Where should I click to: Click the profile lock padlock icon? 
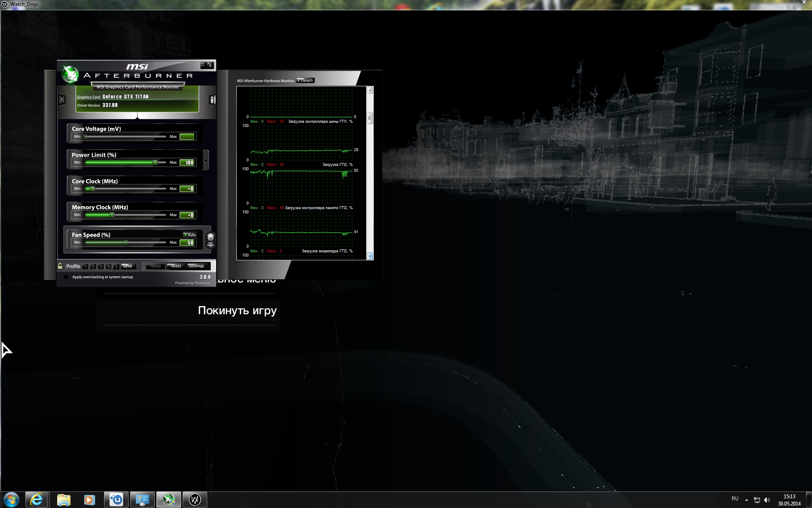(x=60, y=266)
